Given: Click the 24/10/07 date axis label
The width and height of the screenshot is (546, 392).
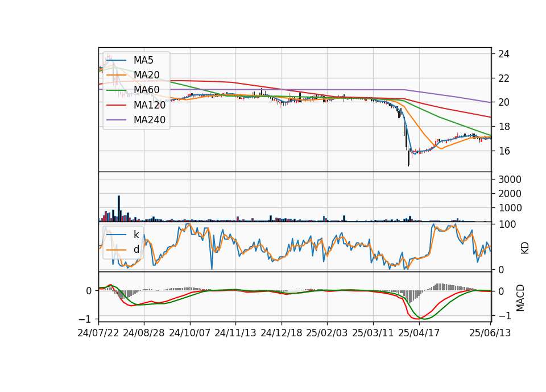Looking at the screenshot, I should pyautogui.click(x=190, y=333).
